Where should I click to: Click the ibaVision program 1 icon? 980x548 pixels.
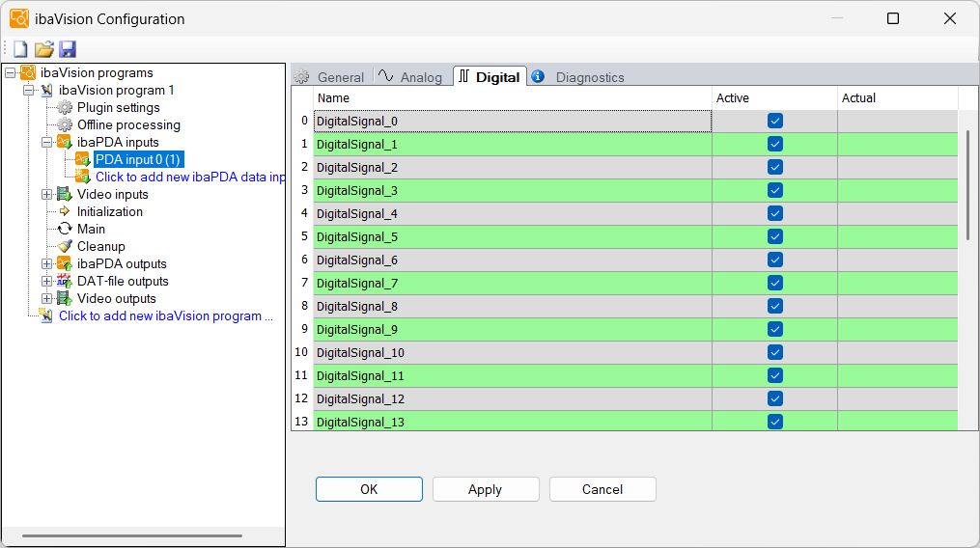pyautogui.click(x=46, y=90)
